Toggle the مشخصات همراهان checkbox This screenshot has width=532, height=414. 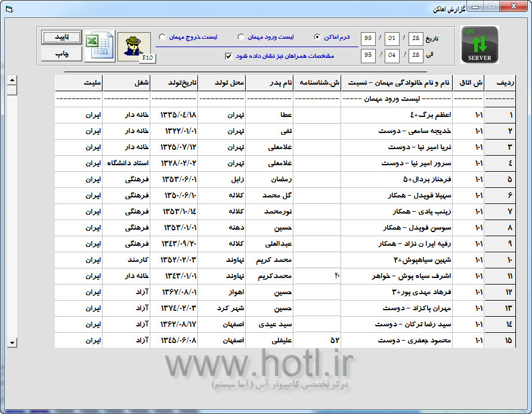click(228, 56)
